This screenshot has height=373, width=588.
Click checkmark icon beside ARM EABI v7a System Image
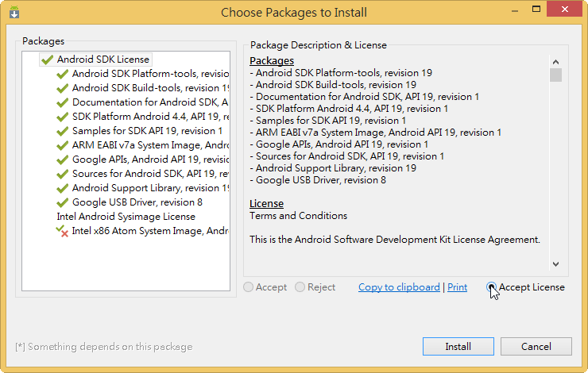[x=62, y=145]
